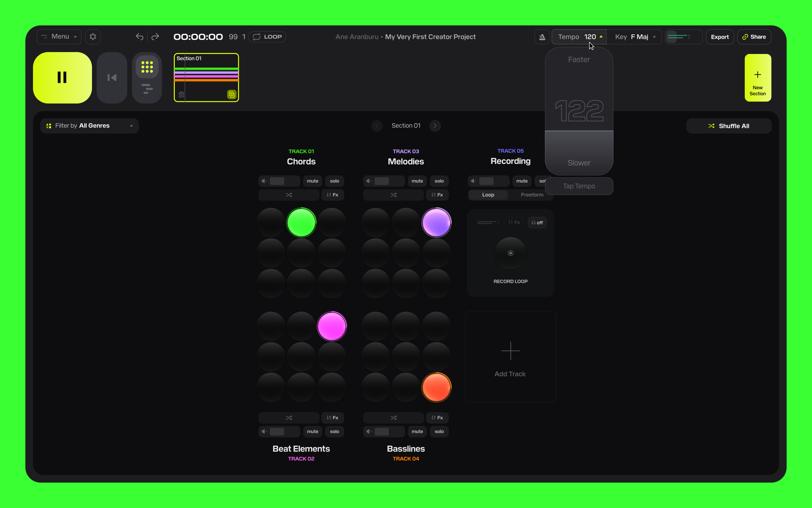Solo the Basslines track

tap(439, 431)
